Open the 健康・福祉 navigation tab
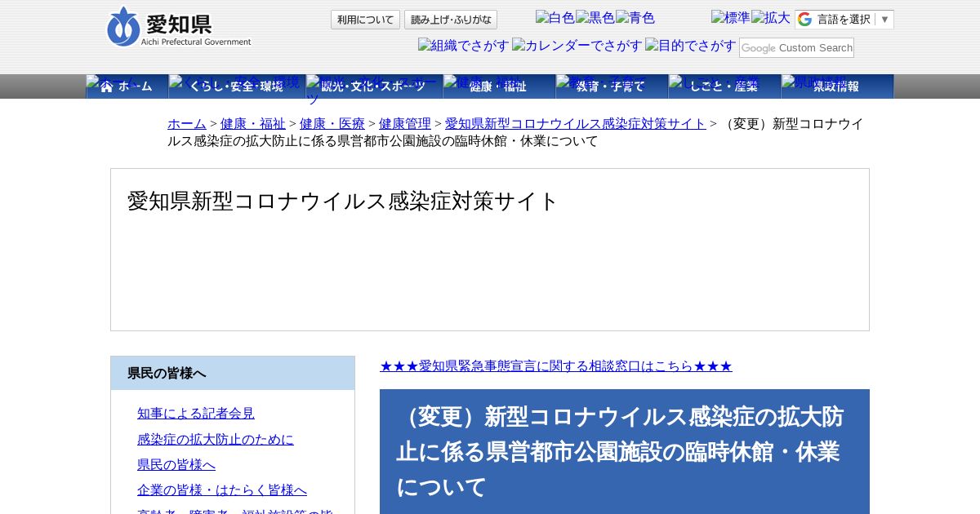Image resolution: width=980 pixels, height=514 pixels. point(499,86)
